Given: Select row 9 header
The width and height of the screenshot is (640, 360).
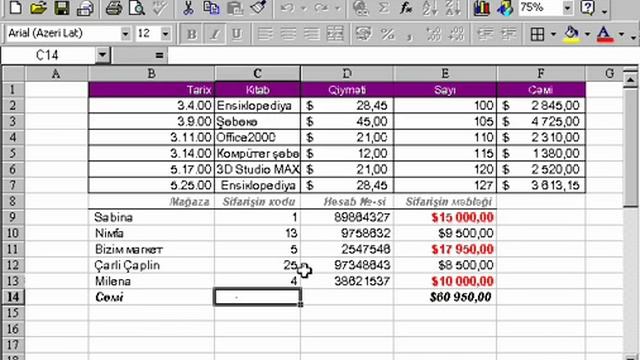Looking at the screenshot, I should [13, 217].
